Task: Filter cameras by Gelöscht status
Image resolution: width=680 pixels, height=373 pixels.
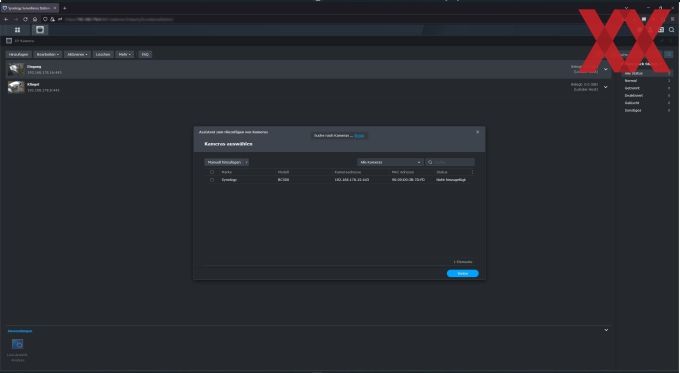Action: pos(647,103)
